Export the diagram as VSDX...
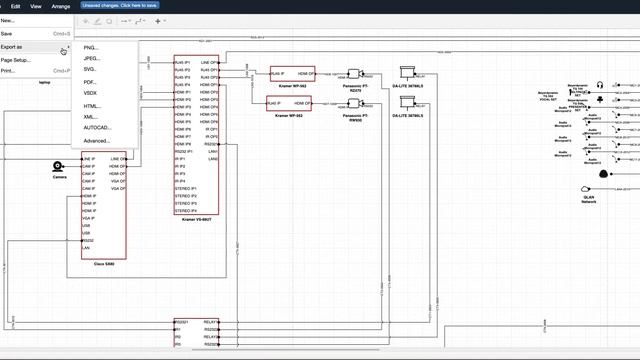 (104, 93)
